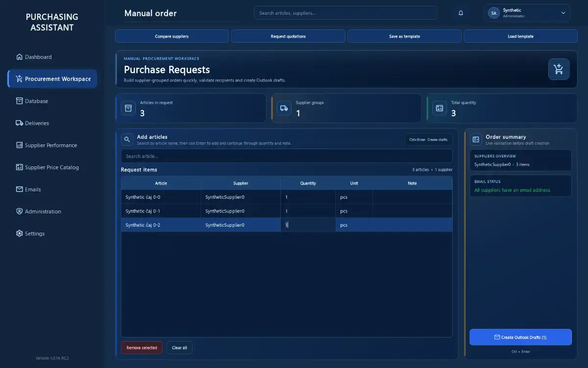This screenshot has width=588, height=368.
Task: Click the Settings gear icon
Action: click(19, 234)
